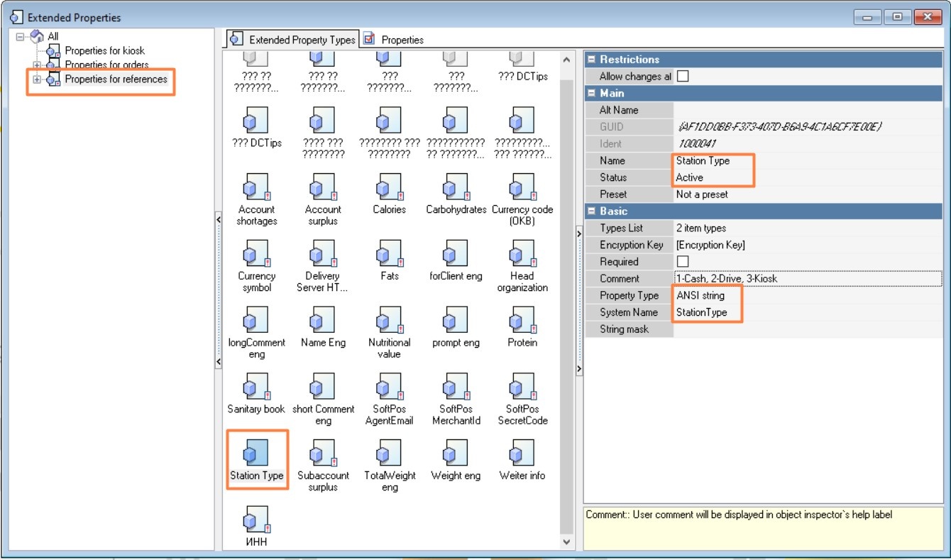Maximize the Extended Properties window
Screen dimensions: 951x560
[x=898, y=17]
